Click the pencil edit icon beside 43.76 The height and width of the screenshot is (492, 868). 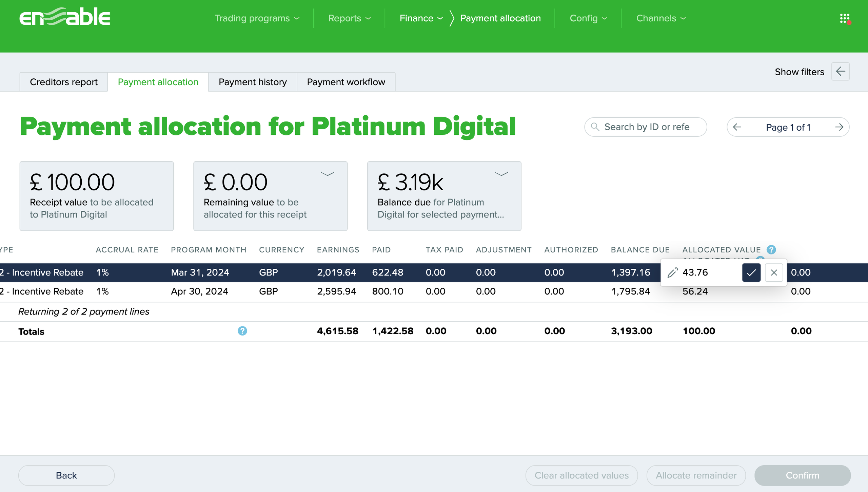(673, 272)
